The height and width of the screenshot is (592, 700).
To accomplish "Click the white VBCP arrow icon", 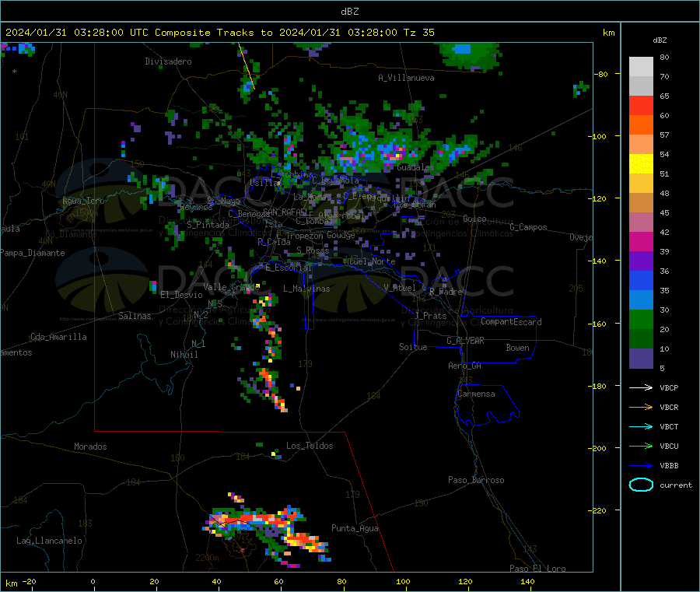I will click(641, 387).
